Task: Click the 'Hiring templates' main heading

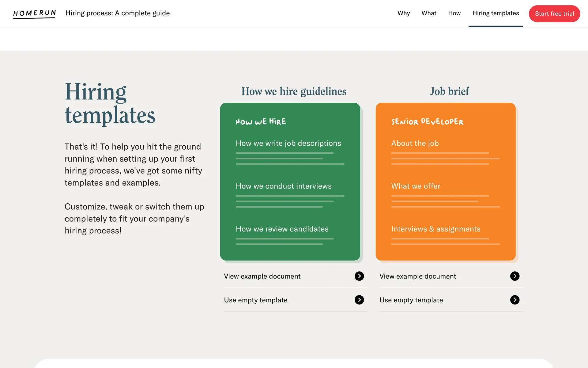Action: (x=110, y=103)
